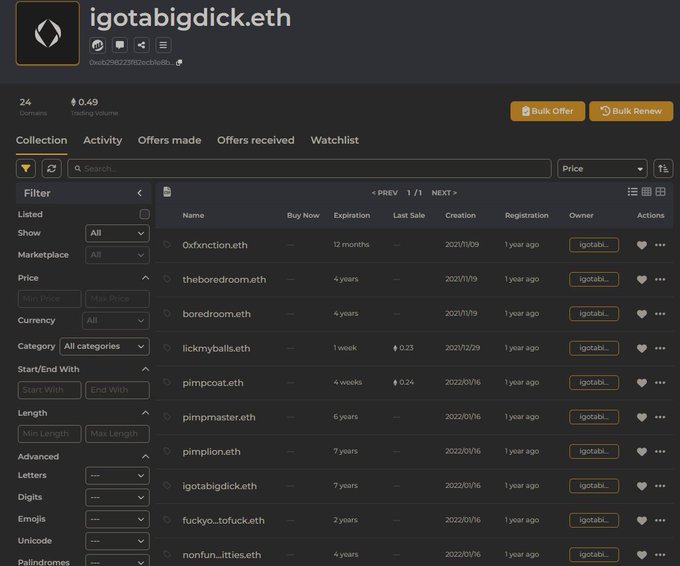This screenshot has width=680, height=566.
Task: Open the chat message icon under profile name
Action: (120, 45)
